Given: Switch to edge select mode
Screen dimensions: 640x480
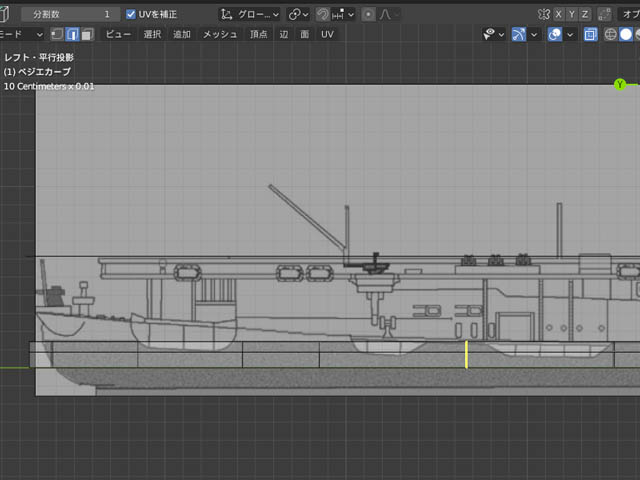Looking at the screenshot, I should pos(72,34).
